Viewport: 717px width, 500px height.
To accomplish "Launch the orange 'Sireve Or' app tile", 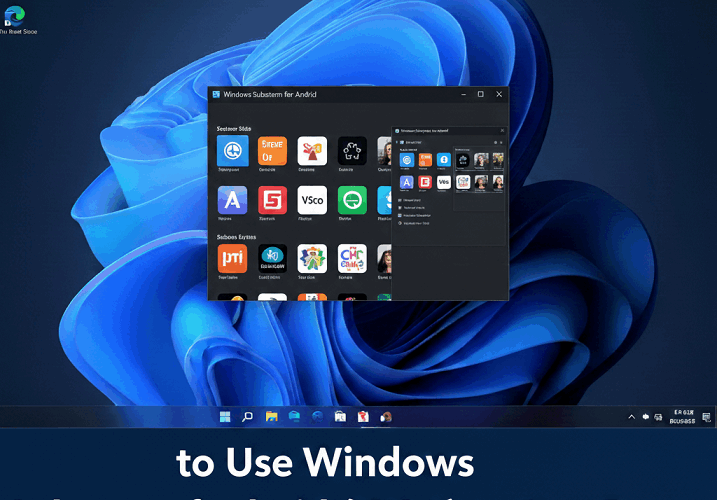I will [x=272, y=151].
